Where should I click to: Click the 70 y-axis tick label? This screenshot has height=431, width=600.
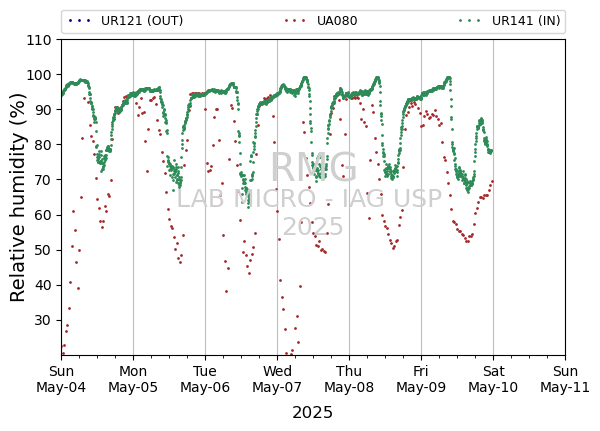point(43,180)
